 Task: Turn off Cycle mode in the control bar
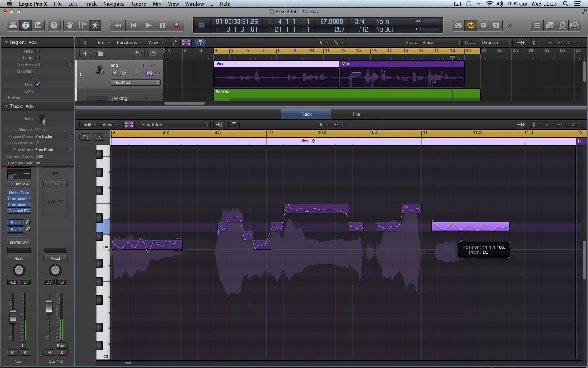(471, 25)
